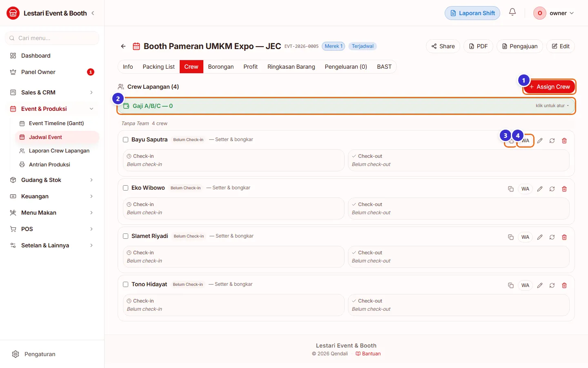
Task: Switch to the Borongan tab
Action: (x=221, y=67)
